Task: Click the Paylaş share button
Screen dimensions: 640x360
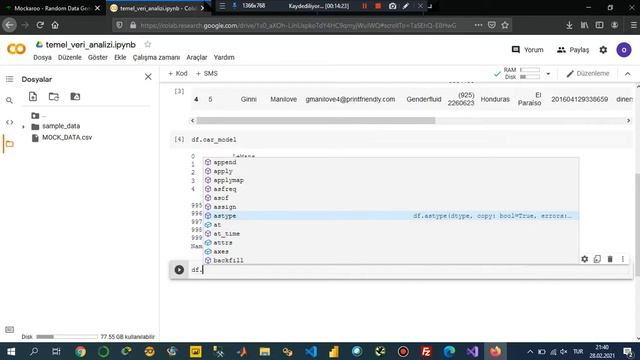Action: (573, 50)
